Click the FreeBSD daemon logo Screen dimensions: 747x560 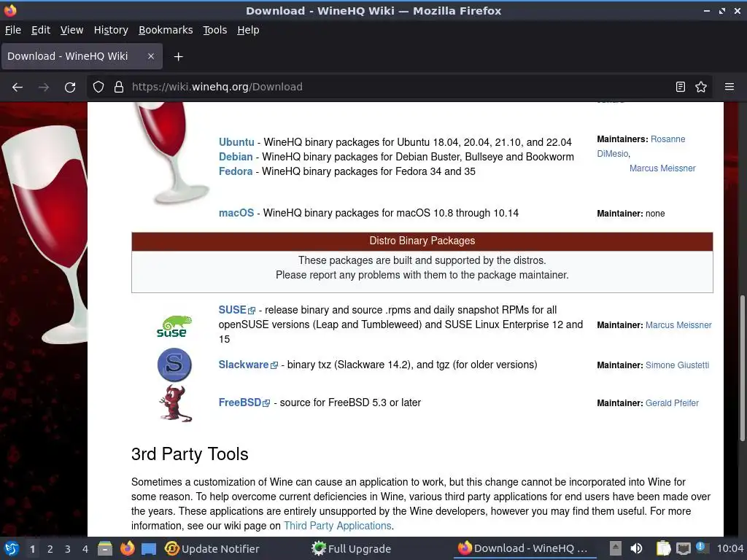[175, 404]
